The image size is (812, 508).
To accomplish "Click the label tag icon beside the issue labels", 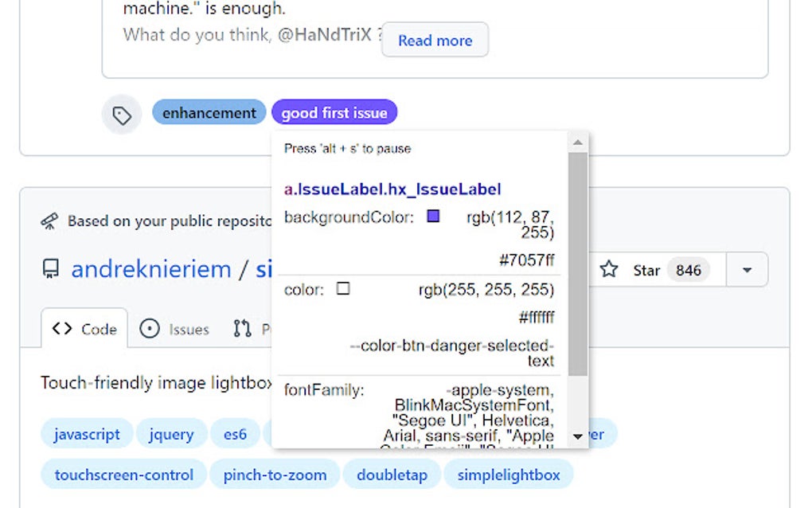I will pyautogui.click(x=121, y=114).
